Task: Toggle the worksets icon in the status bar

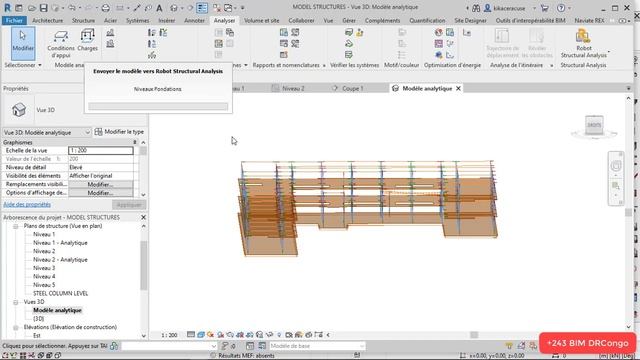Action: 114,346
